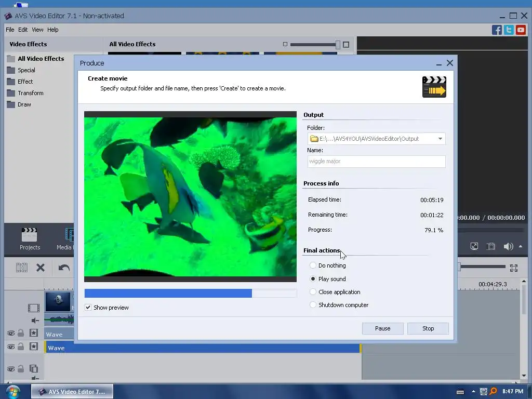Toggle visibility eye on the overlay track
This screenshot has height=399, width=532.
(x=11, y=369)
